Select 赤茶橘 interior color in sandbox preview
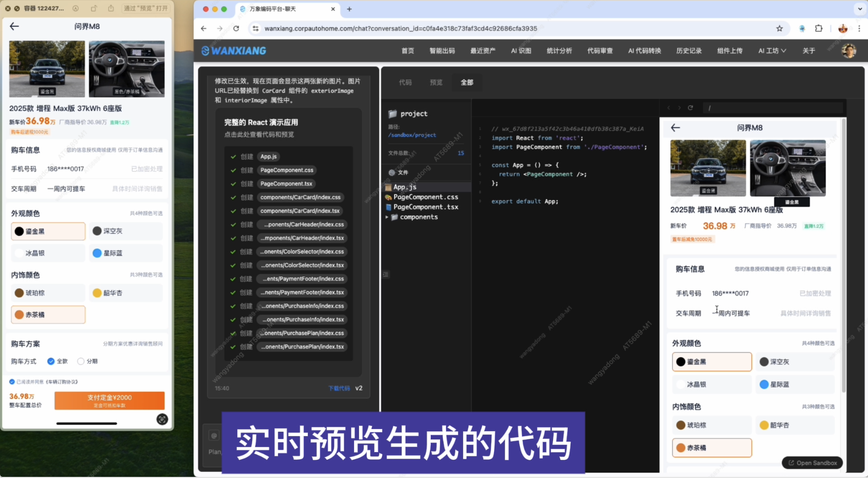Image resolution: width=868 pixels, height=478 pixels. pos(712,448)
